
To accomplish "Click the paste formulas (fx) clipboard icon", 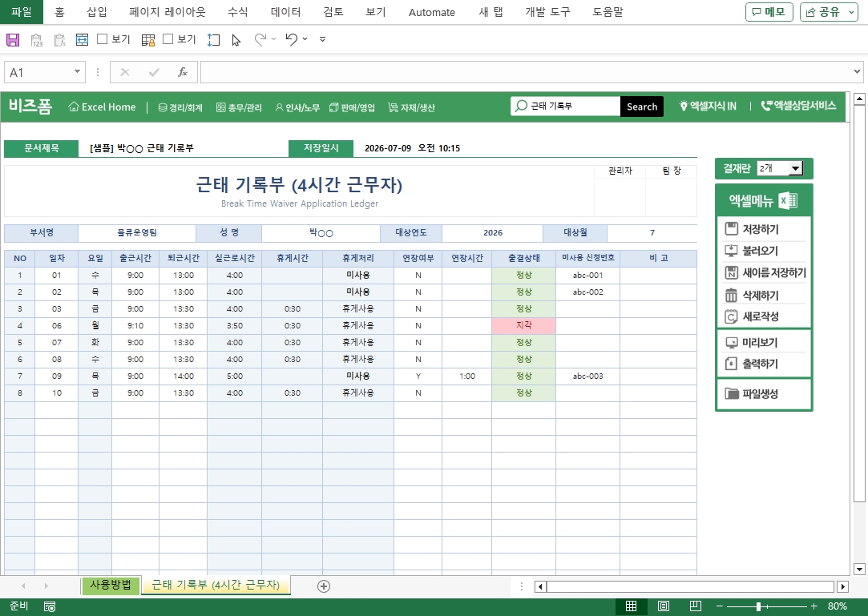I will coord(60,40).
